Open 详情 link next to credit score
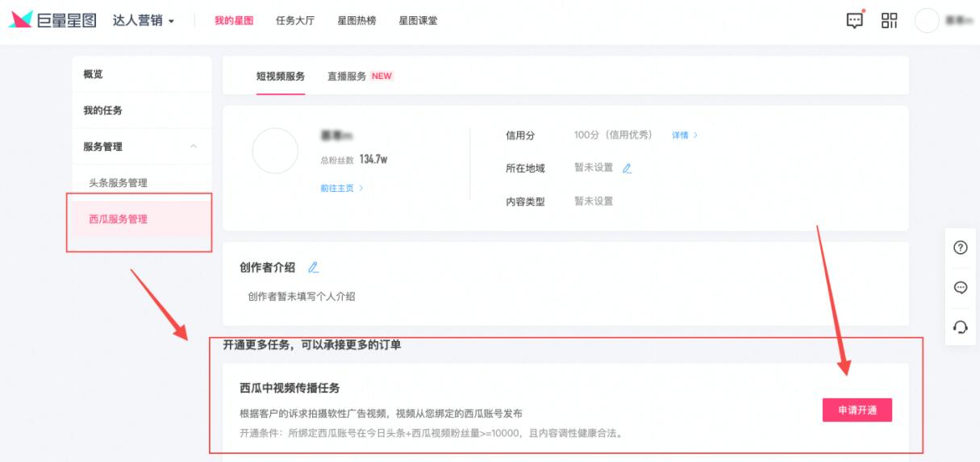 click(685, 135)
